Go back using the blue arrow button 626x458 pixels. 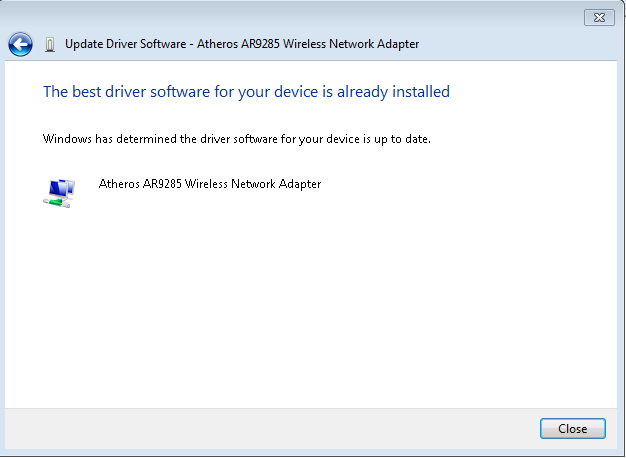pos(20,44)
